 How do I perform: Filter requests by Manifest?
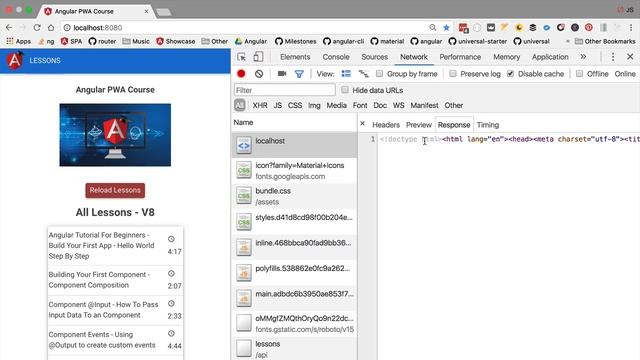coord(424,105)
